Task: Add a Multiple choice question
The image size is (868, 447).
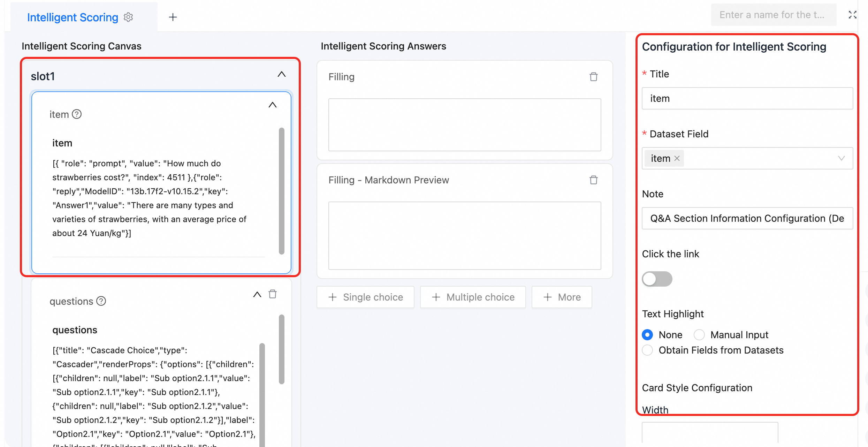Action: pyautogui.click(x=473, y=297)
